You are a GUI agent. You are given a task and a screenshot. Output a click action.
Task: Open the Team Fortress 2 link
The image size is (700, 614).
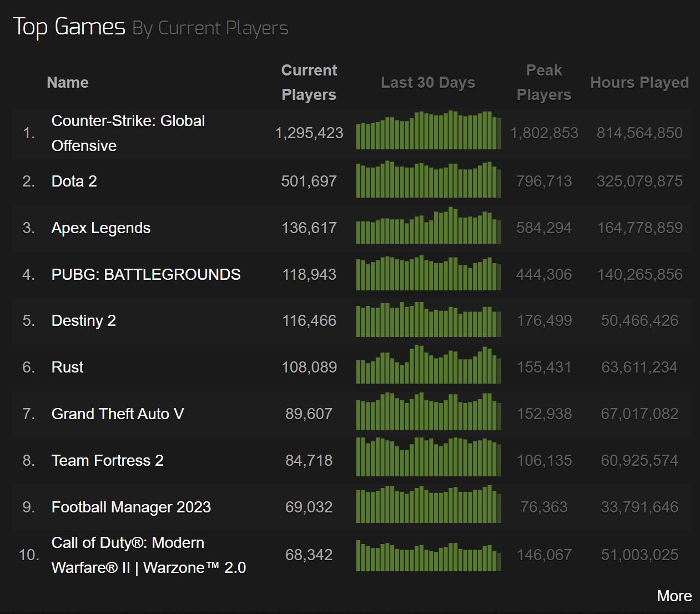(x=108, y=460)
